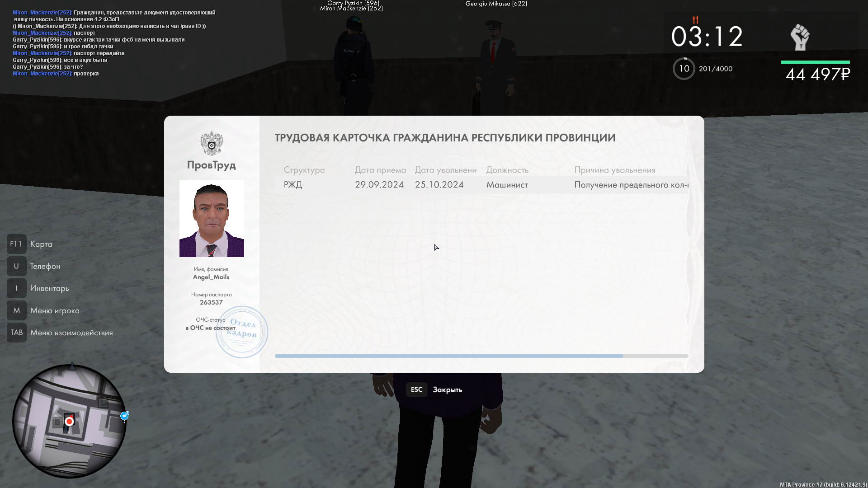This screenshot has width=868, height=488.
Task: Click the M key icon for player menu
Action: click(16, 310)
